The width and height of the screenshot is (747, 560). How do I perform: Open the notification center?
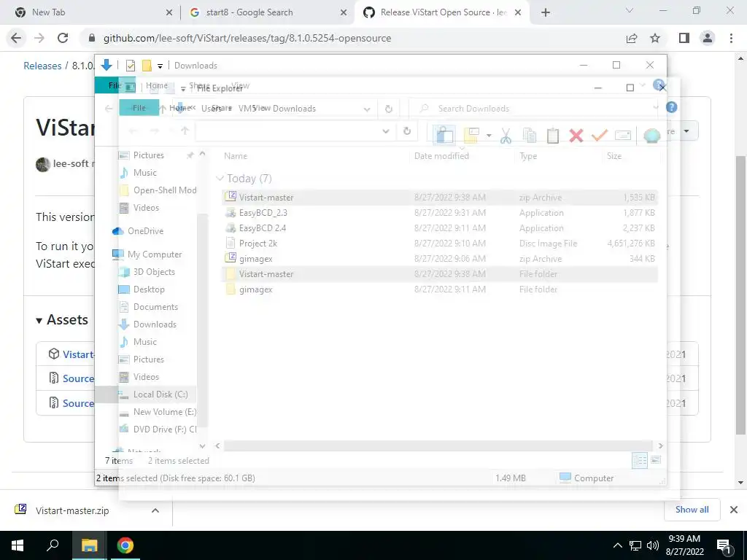point(724,546)
